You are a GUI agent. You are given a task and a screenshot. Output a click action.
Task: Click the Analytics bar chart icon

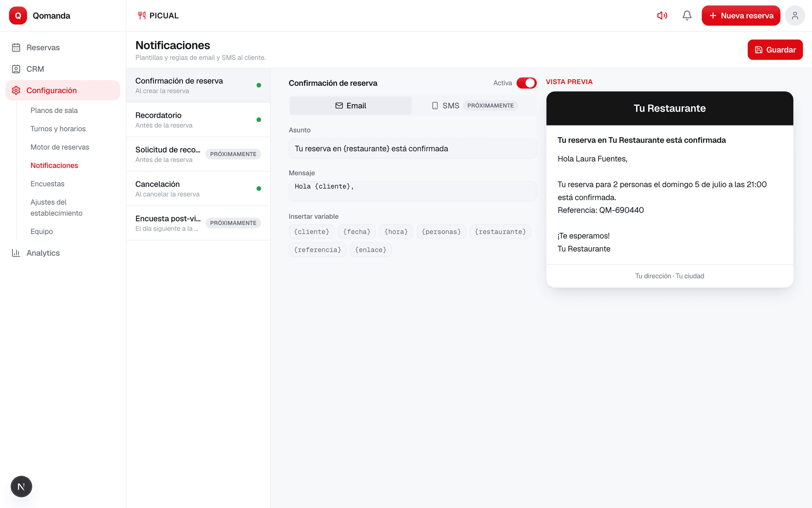(16, 253)
